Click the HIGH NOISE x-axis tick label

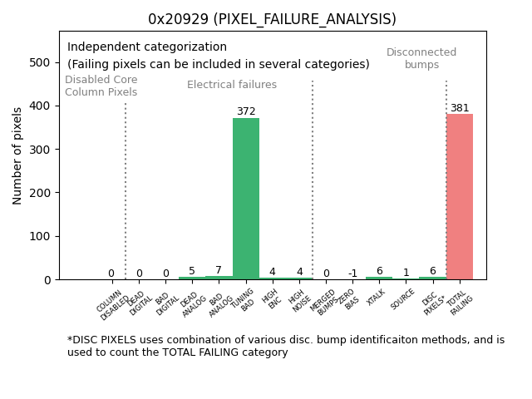point(299,301)
